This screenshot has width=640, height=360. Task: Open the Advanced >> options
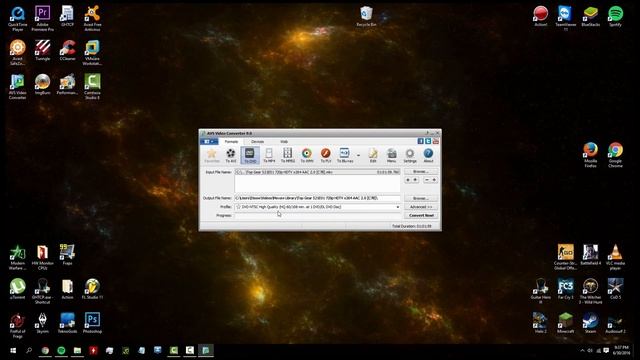click(421, 207)
